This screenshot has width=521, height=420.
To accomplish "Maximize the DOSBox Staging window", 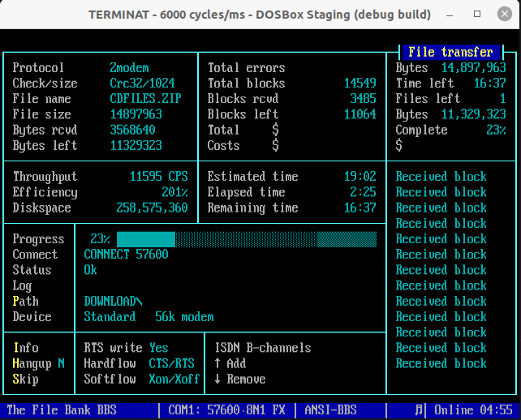I will (477, 14).
